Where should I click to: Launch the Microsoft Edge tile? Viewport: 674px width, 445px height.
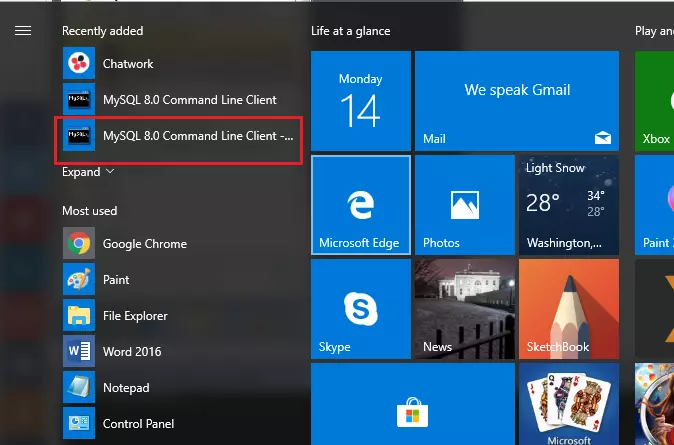(x=361, y=205)
